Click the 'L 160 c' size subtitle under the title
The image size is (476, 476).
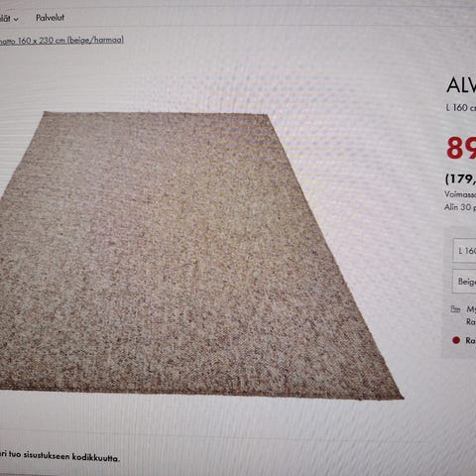(x=461, y=107)
